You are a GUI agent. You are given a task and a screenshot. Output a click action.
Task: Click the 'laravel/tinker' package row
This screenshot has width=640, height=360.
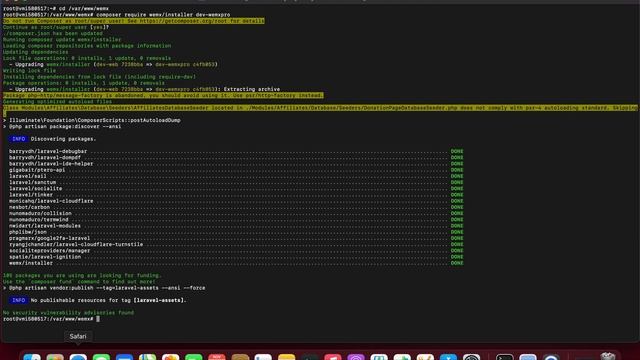(236, 195)
